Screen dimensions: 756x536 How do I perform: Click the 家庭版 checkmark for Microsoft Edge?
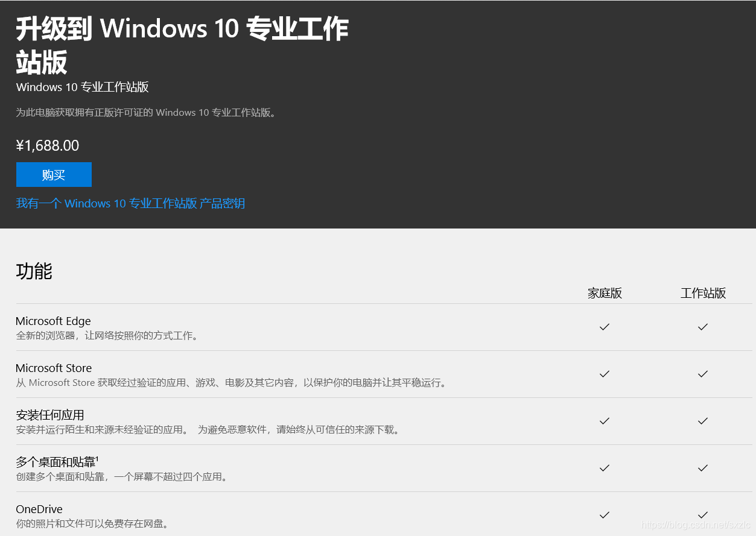coord(605,327)
